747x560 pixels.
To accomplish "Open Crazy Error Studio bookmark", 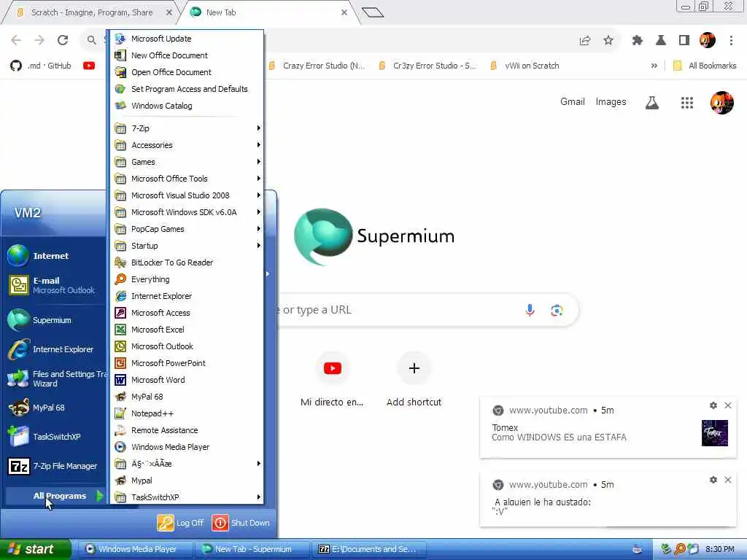I will point(317,66).
